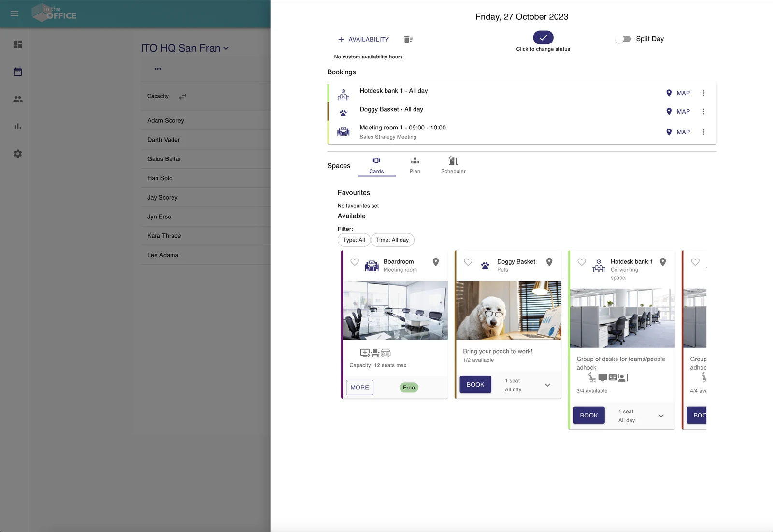Click the three-dot menu under ITO HQ San Fran
The height and width of the screenshot is (532, 773).
pos(158,69)
